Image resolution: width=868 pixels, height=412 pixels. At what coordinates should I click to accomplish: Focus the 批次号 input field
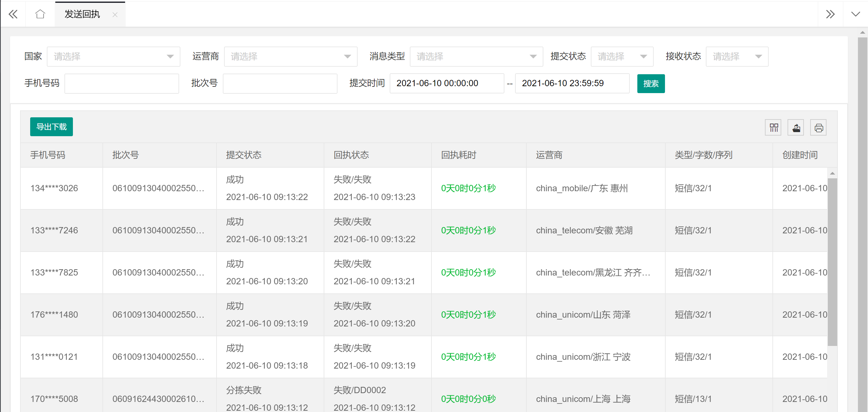[x=280, y=83]
